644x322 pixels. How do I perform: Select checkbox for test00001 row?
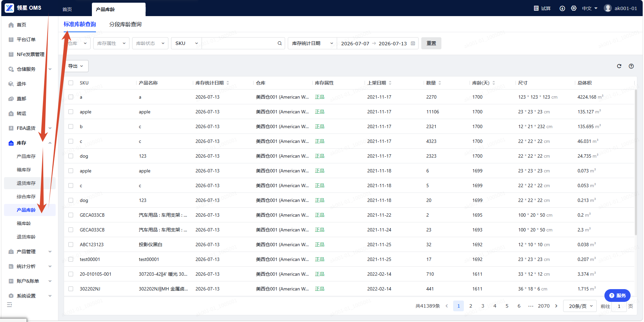tap(71, 259)
